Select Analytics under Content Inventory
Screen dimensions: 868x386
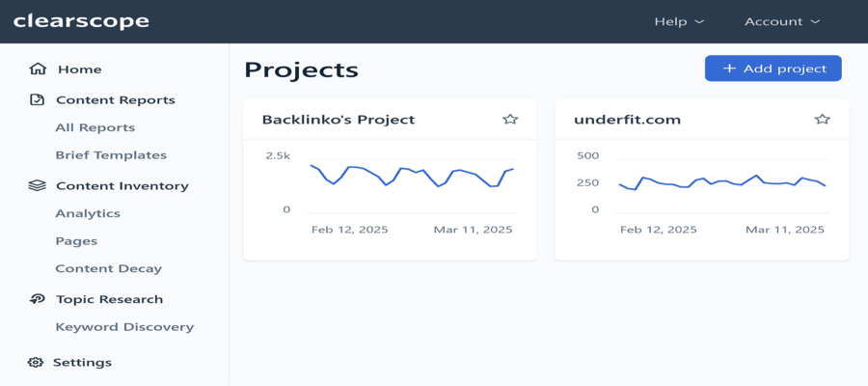click(x=88, y=213)
